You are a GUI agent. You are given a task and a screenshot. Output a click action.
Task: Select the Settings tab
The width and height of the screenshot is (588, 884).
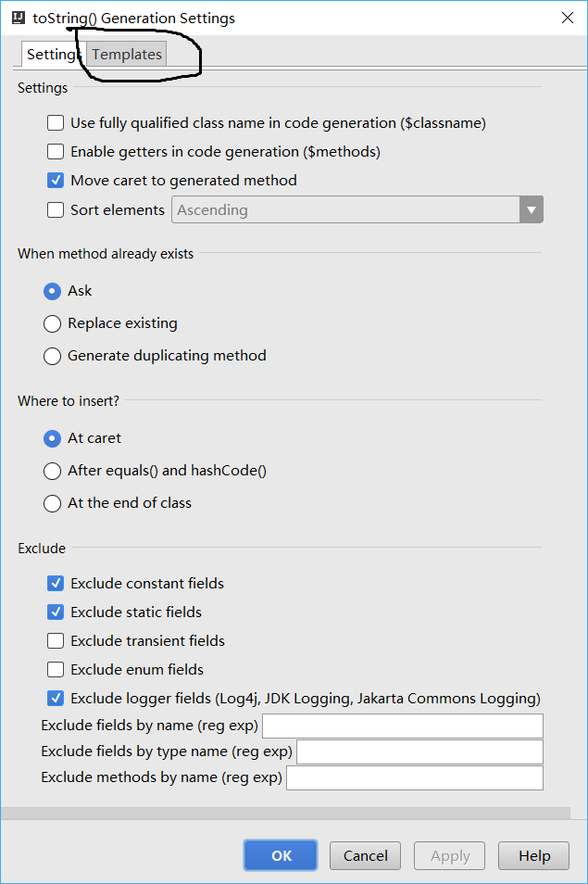(52, 55)
